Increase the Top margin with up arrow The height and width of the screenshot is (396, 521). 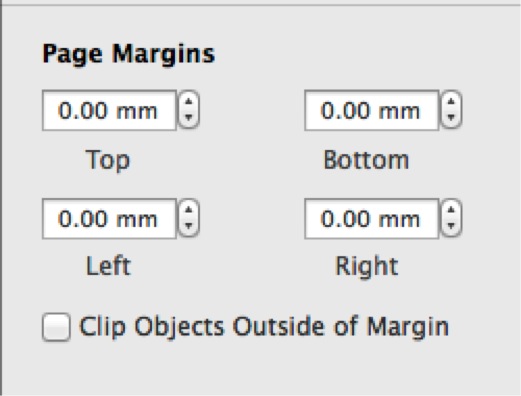pyautogui.click(x=189, y=101)
